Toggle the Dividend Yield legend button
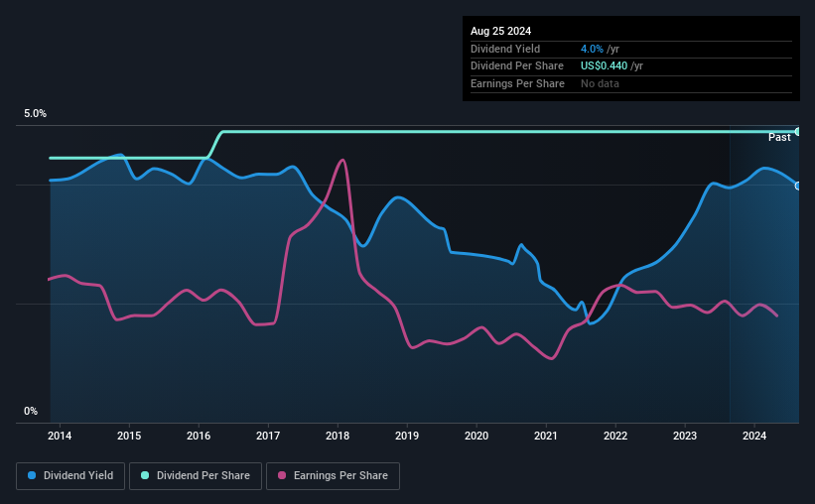 click(70, 476)
